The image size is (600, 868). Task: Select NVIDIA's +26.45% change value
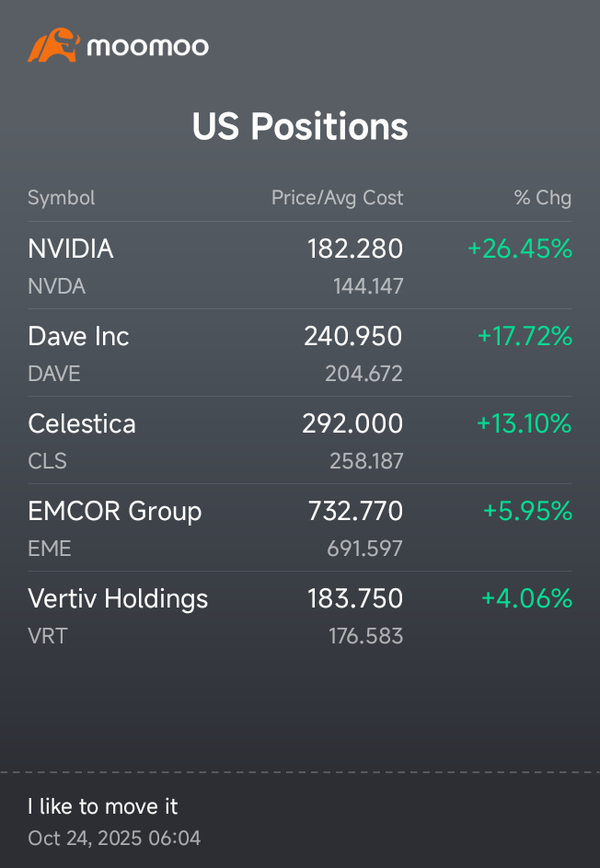[x=520, y=249]
